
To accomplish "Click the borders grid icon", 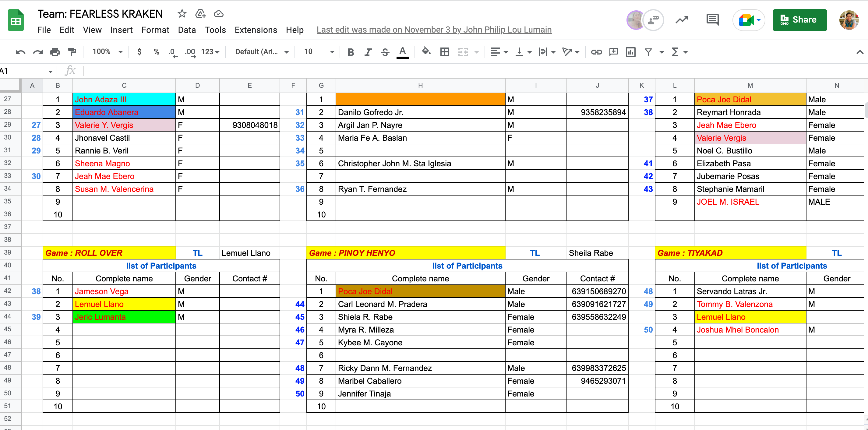I will pyautogui.click(x=444, y=52).
